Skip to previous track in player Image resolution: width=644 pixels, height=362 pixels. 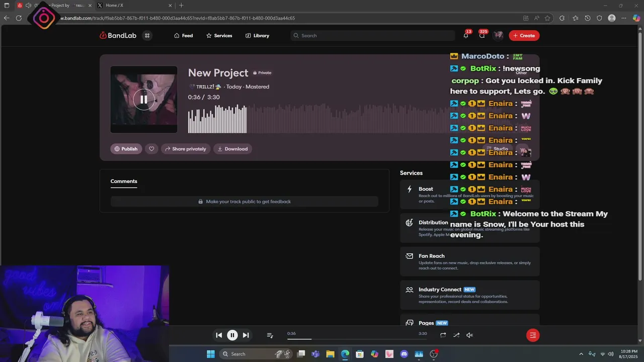click(x=219, y=335)
